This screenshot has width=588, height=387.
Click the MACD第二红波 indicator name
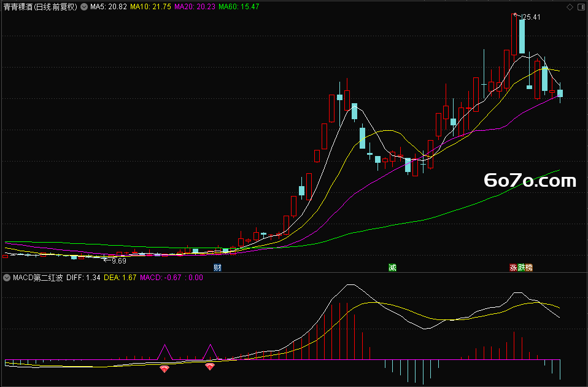(x=38, y=278)
